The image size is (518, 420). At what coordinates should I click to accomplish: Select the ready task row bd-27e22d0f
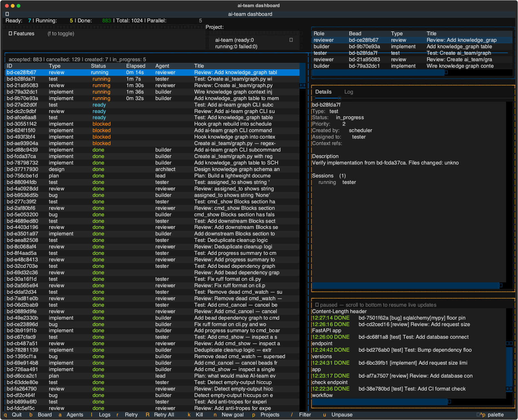coord(97,105)
